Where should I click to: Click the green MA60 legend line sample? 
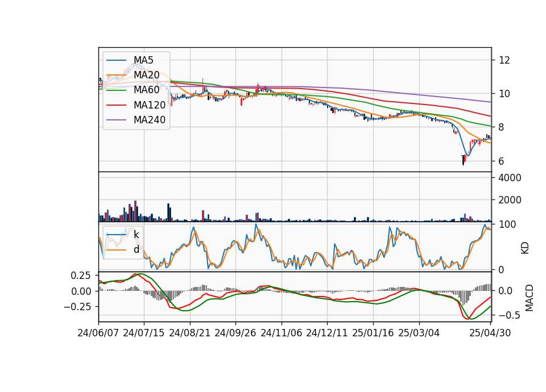[116, 90]
